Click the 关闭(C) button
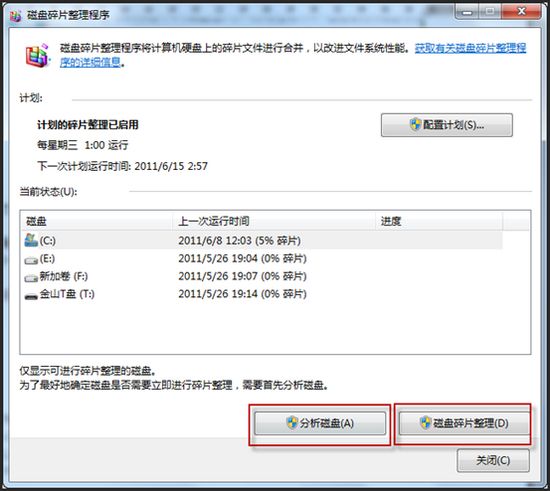 click(x=493, y=460)
